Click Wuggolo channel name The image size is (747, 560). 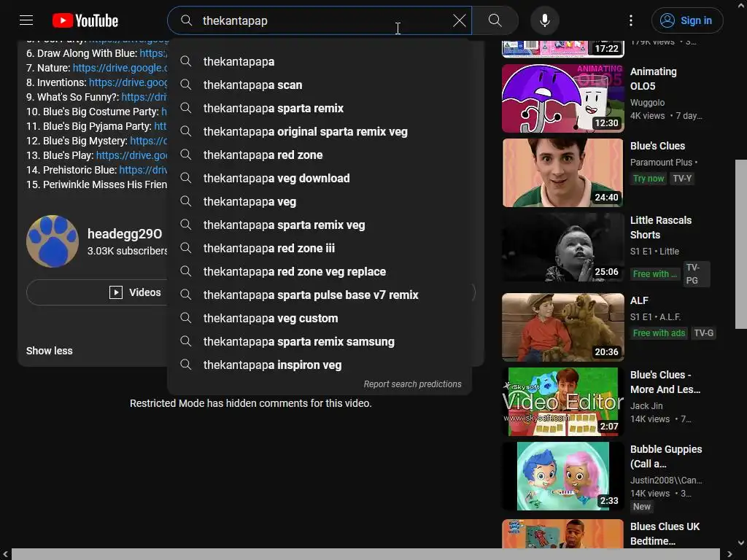coord(647,102)
